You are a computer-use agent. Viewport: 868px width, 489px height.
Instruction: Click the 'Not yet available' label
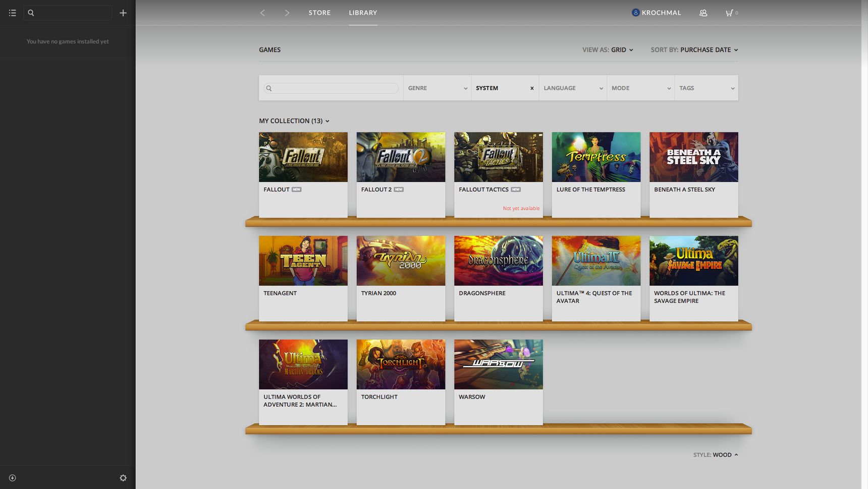521,208
